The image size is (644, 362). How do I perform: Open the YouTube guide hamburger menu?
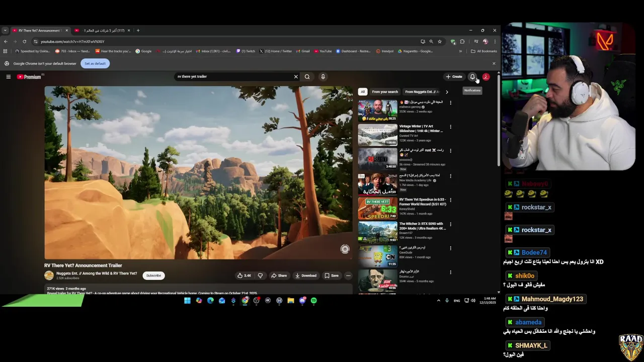coord(9,76)
